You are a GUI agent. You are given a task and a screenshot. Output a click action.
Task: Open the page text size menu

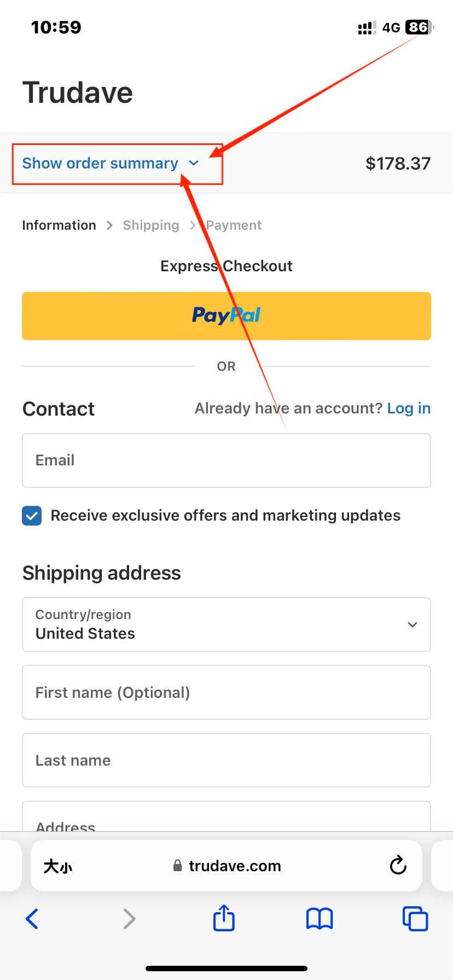coord(58,866)
